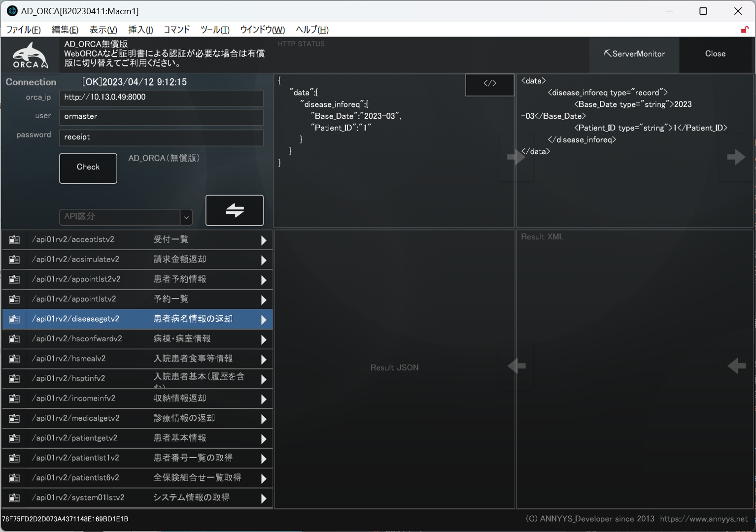The height and width of the screenshot is (532, 756).
Task: Click the user field containing ormaster
Action: (x=161, y=117)
